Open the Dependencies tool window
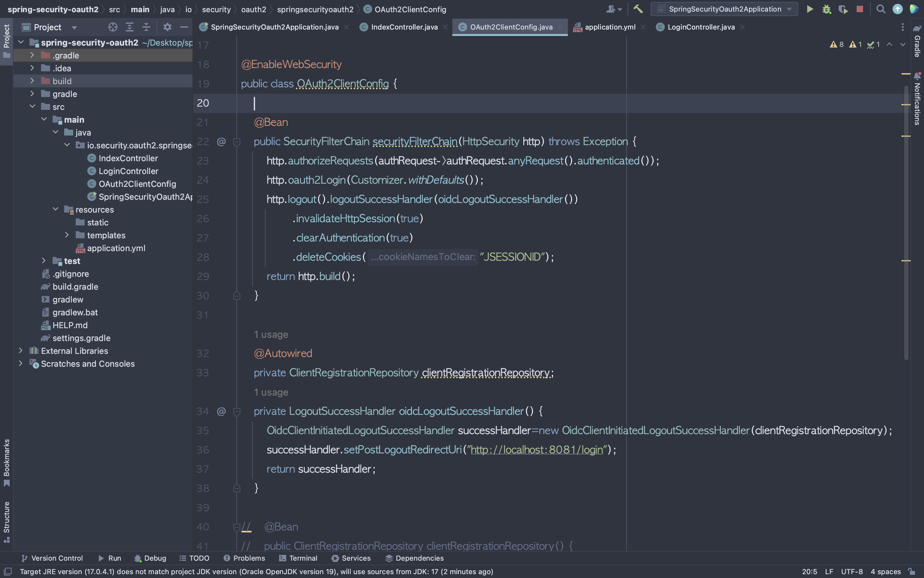This screenshot has width=924, height=578. pos(414,558)
